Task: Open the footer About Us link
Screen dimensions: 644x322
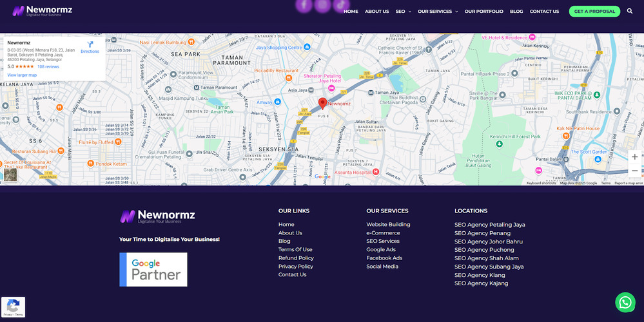Action: pos(290,232)
